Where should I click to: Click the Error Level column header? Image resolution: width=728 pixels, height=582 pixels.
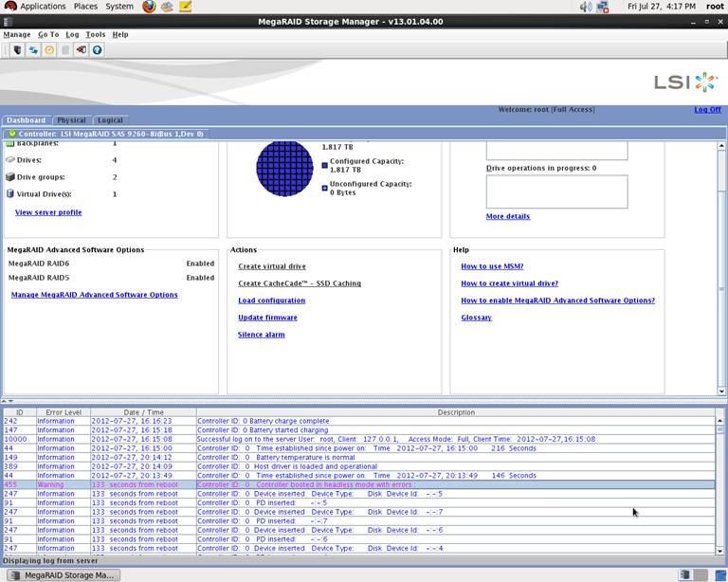pyautogui.click(x=64, y=412)
